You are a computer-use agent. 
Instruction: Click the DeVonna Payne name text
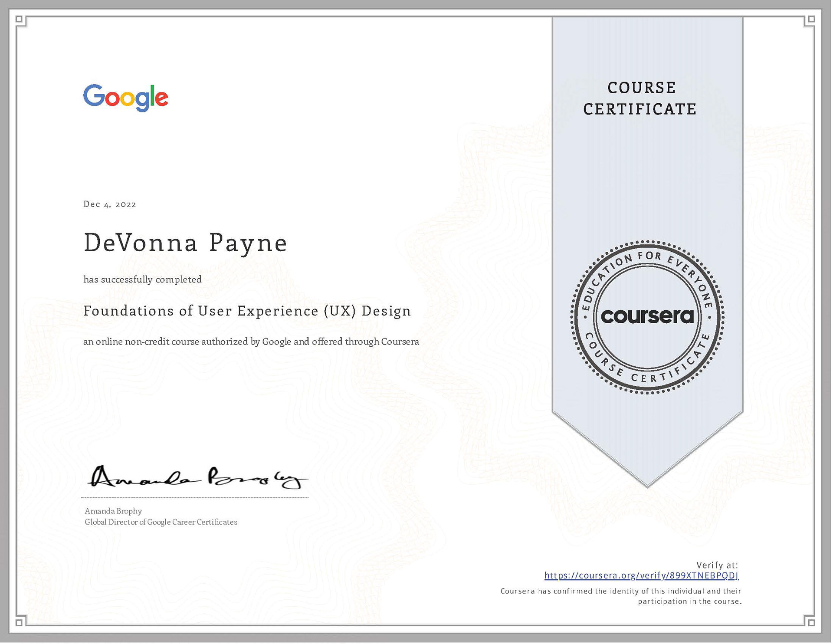click(x=185, y=243)
